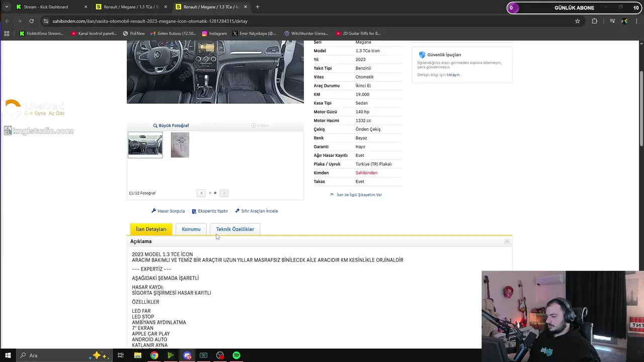
Task: Open Sıfır Araçları İncele link
Action: coord(257,211)
